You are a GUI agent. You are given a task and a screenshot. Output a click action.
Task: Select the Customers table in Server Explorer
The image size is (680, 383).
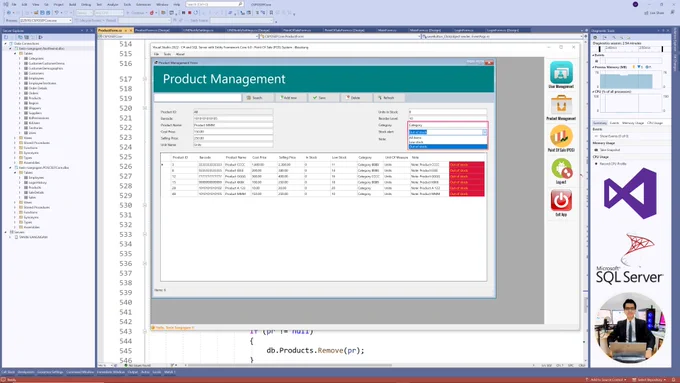36,73
